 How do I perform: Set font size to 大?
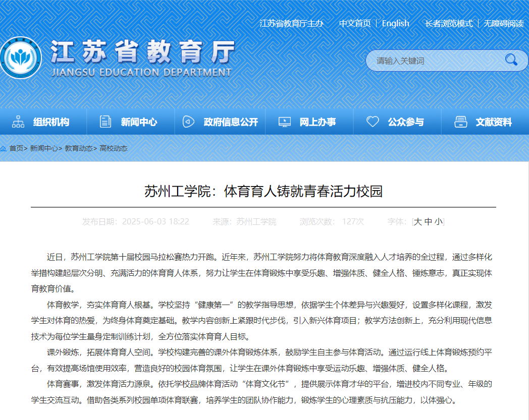click(x=417, y=221)
